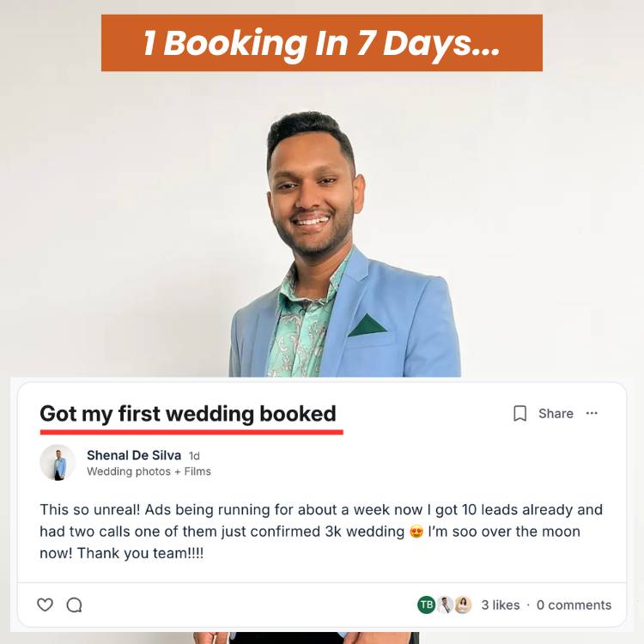Click the heart-eyes emoji in the post
Viewport: 644px width, 644px height.
click(x=416, y=532)
